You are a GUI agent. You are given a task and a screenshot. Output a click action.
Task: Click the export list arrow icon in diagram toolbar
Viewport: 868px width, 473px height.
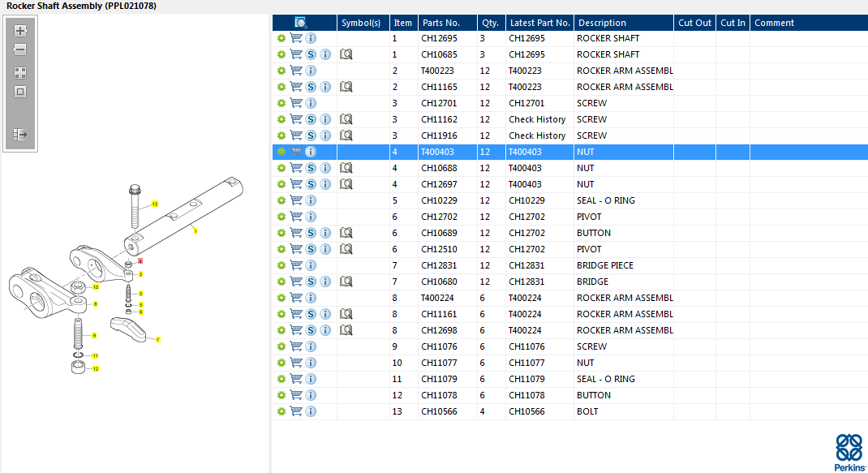tap(20, 135)
